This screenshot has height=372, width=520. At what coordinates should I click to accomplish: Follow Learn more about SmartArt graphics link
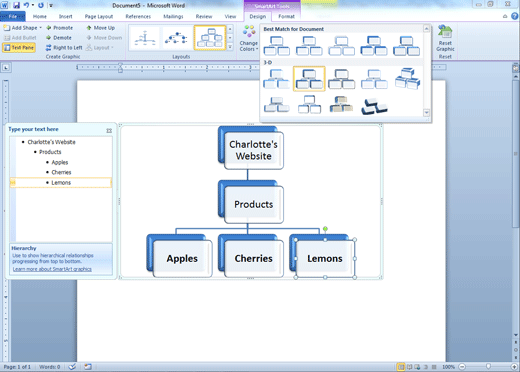point(52,269)
